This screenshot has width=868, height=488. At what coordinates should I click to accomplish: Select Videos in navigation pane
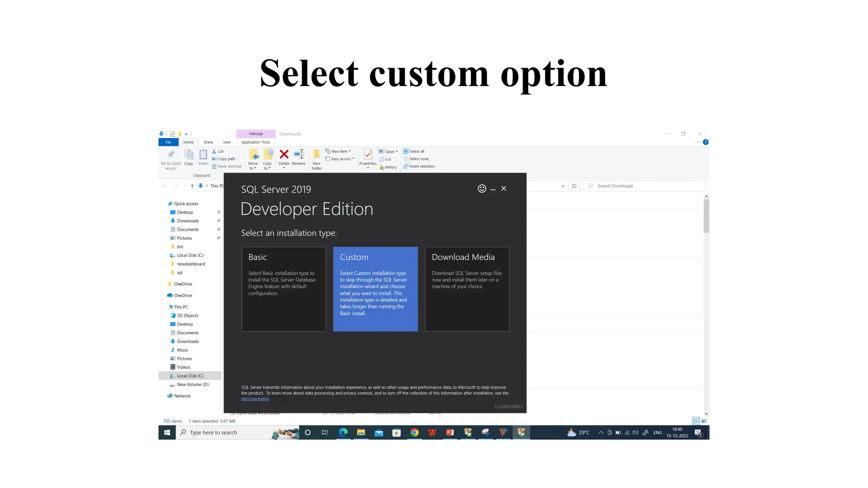[x=180, y=367]
